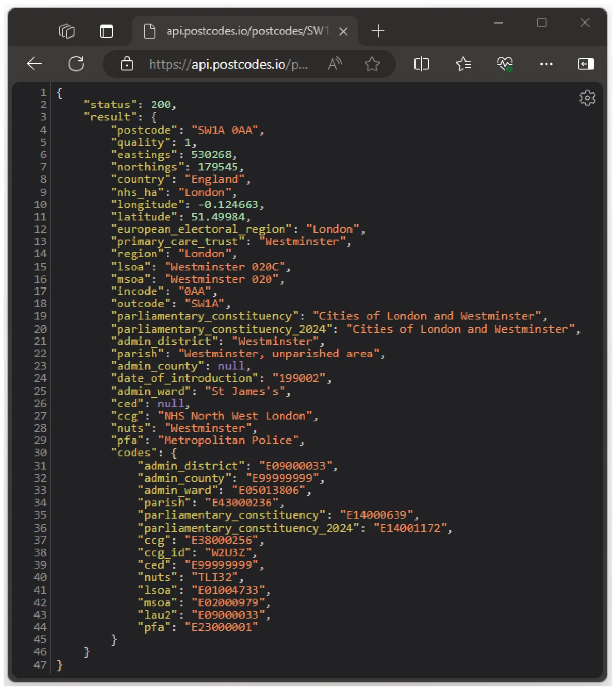Activate Read aloud icon
This screenshot has height=690, width=616.
click(335, 64)
